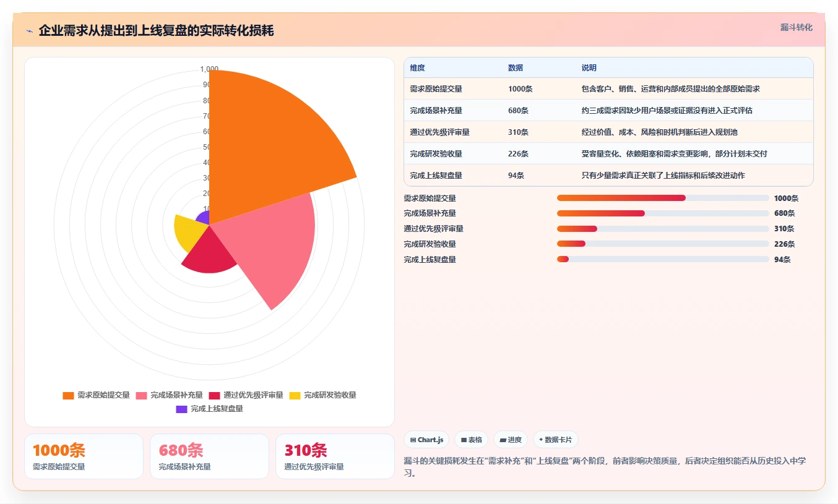Hide the 完成上线复盘量 series via legend
This screenshot has height=504, width=838.
pos(209,409)
